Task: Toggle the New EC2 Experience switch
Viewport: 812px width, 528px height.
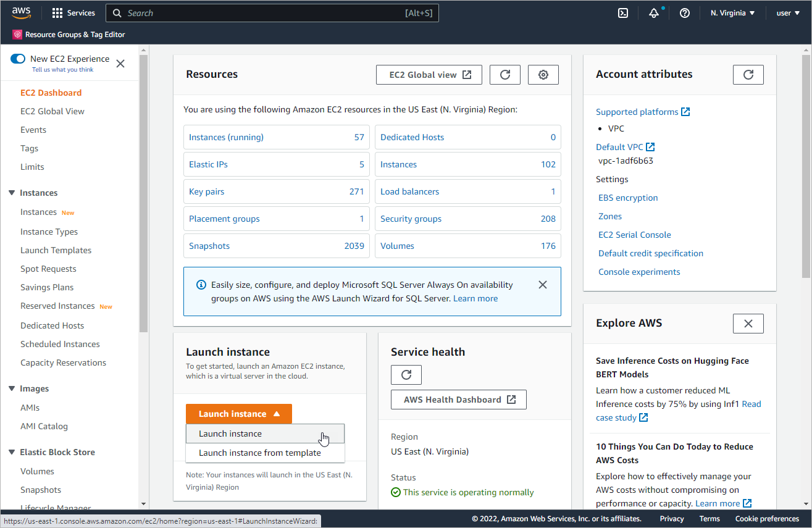Action: 18,59
